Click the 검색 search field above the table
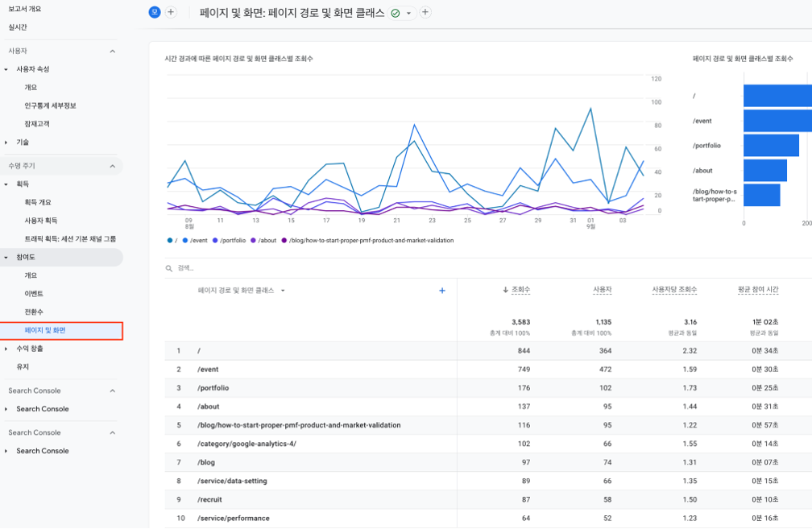Image resolution: width=812 pixels, height=529 pixels. (x=242, y=268)
